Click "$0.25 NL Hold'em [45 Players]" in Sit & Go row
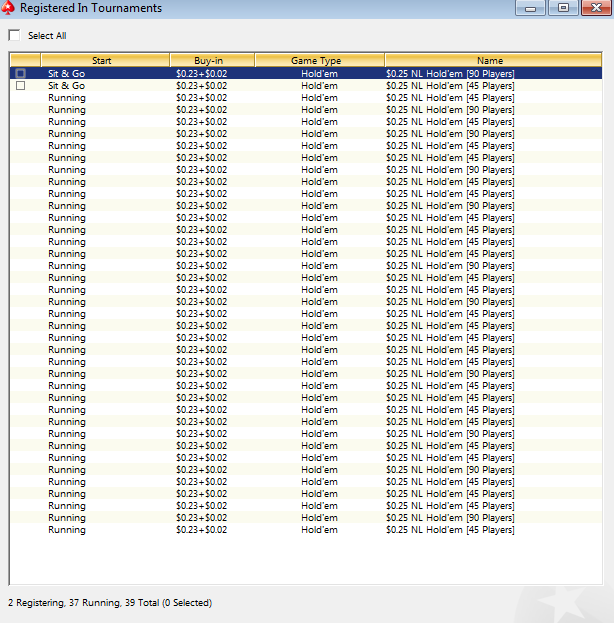The image size is (614, 623). [450, 85]
